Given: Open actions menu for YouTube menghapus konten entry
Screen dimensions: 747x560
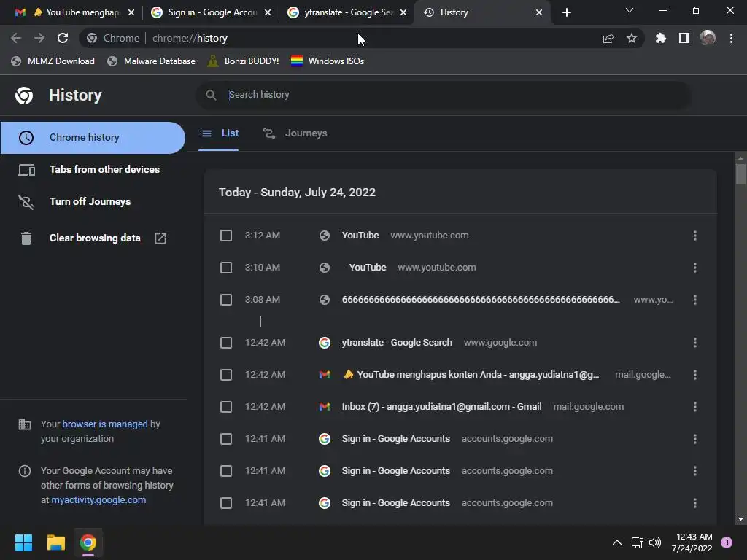Looking at the screenshot, I should [x=695, y=375].
